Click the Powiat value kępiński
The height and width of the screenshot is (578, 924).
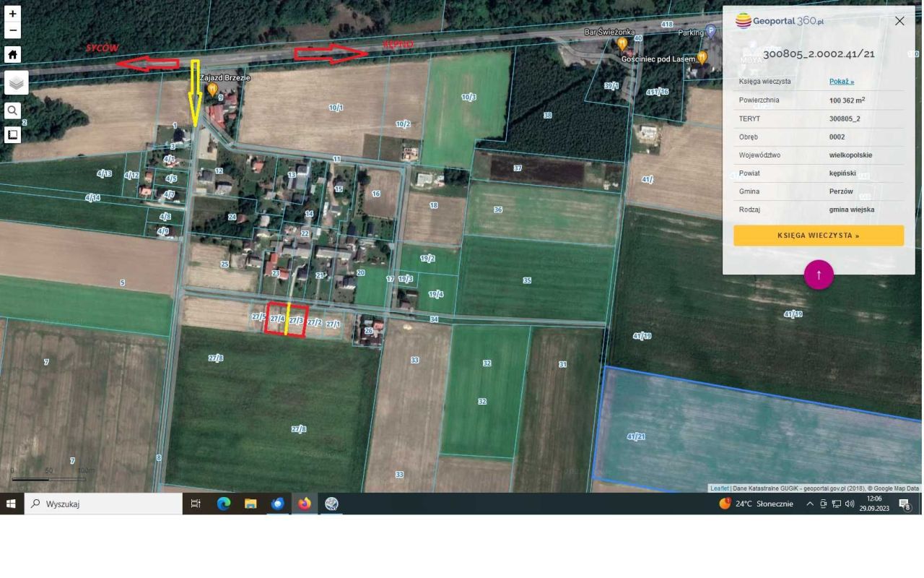click(x=844, y=173)
